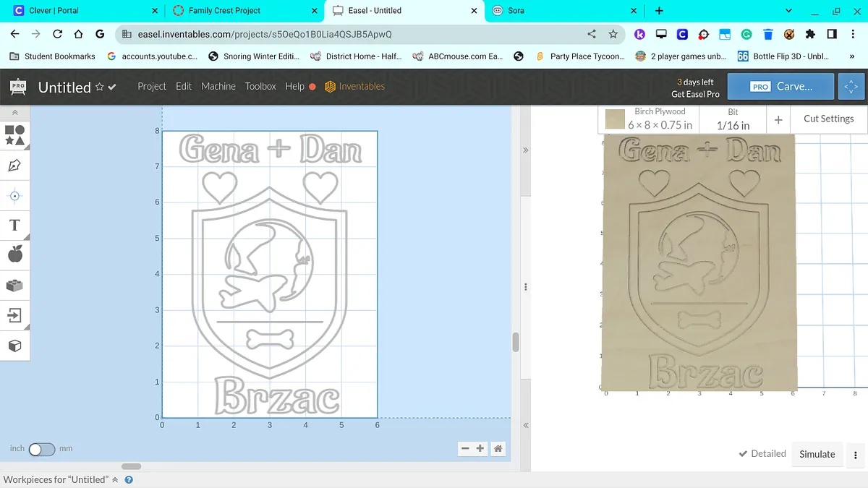Screen dimensions: 868x488
Task: Toggle the inch/mm unit switch
Action: click(x=41, y=449)
